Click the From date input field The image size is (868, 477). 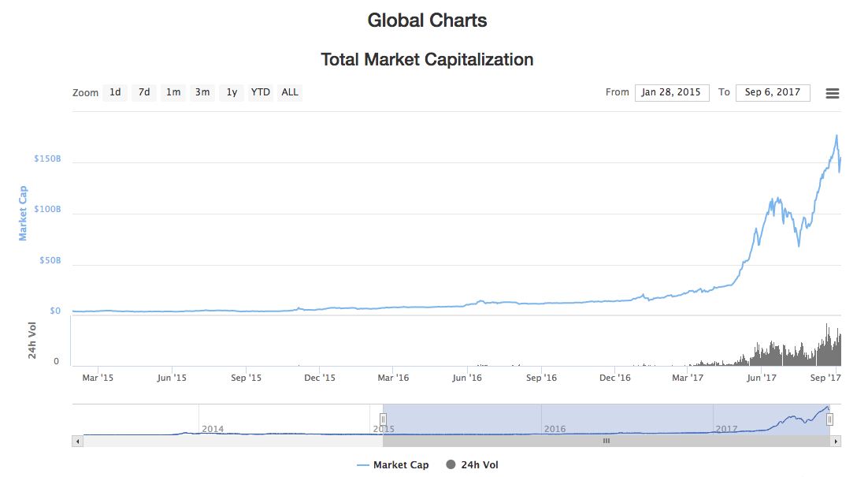[x=671, y=92]
